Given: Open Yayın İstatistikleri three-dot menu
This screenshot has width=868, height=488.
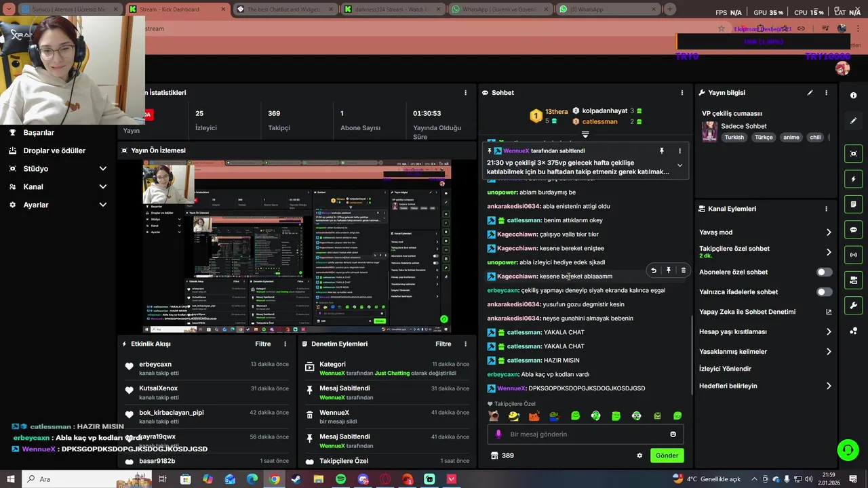Looking at the screenshot, I should [465, 93].
